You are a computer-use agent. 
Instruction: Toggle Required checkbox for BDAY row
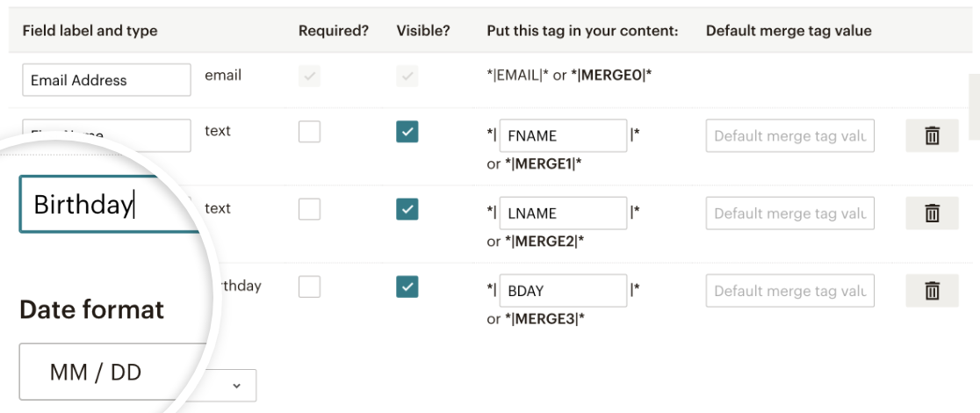pos(309,287)
